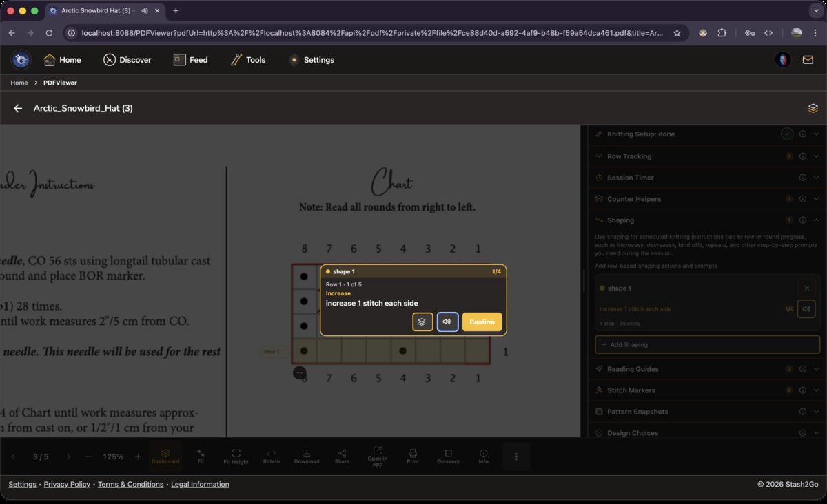
Task: Confirm the increase shaping step
Action: [x=482, y=322]
